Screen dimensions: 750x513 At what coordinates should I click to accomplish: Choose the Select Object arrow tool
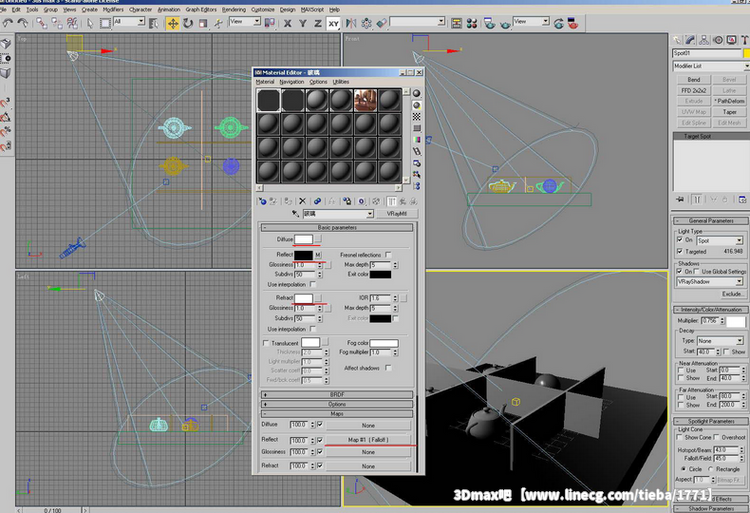click(90, 22)
